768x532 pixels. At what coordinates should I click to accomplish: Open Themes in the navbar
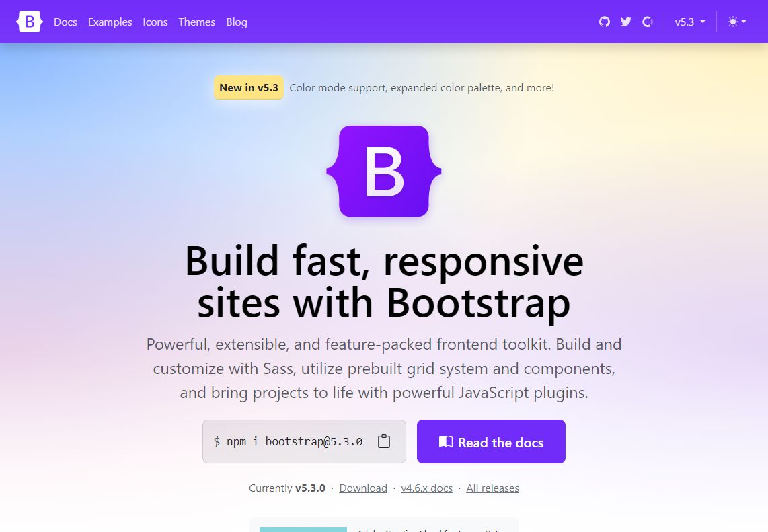pos(197,22)
